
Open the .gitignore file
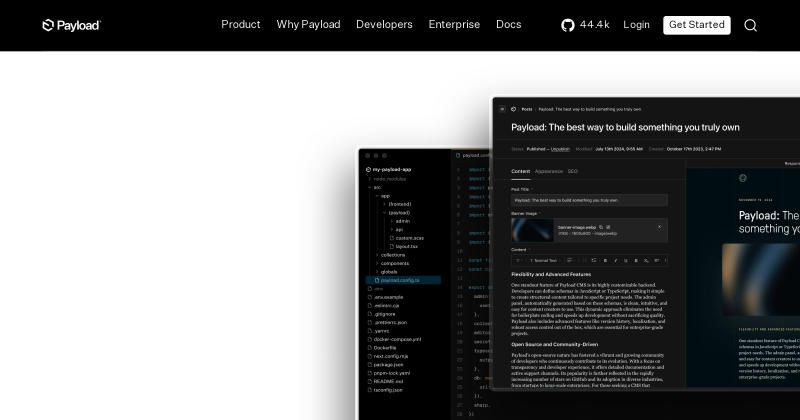pos(382,314)
